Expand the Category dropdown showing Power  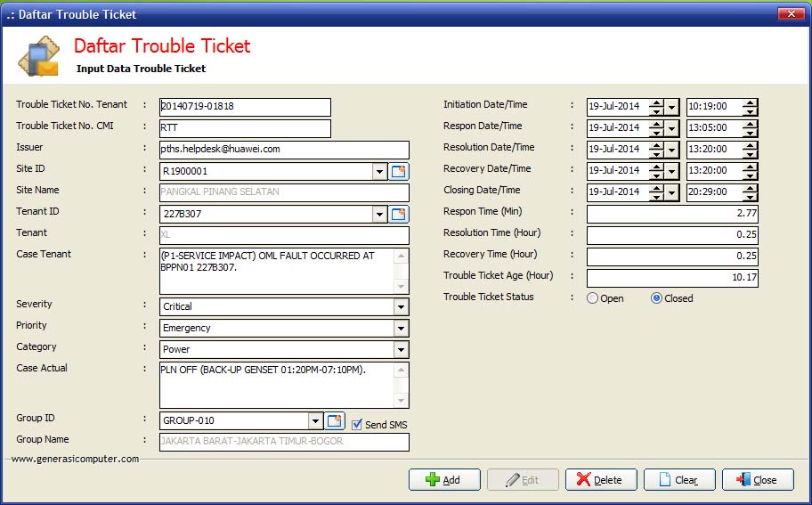401,349
